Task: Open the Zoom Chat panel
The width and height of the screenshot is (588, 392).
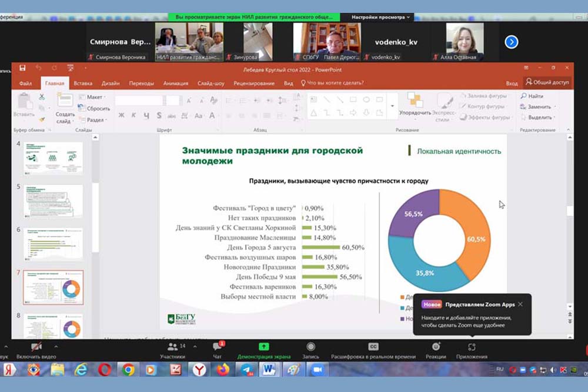Action: coord(217,351)
